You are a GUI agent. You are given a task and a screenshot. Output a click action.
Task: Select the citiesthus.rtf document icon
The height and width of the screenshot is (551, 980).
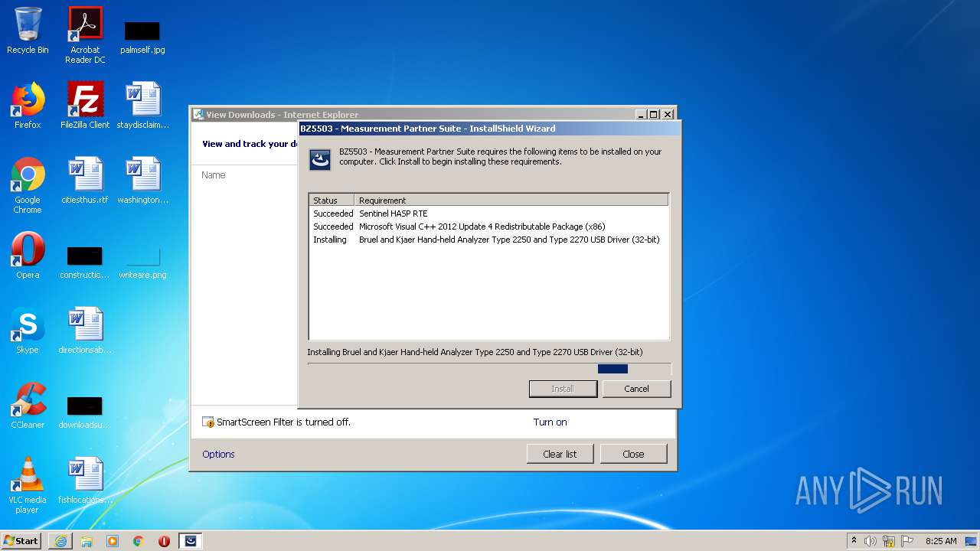tap(85, 181)
